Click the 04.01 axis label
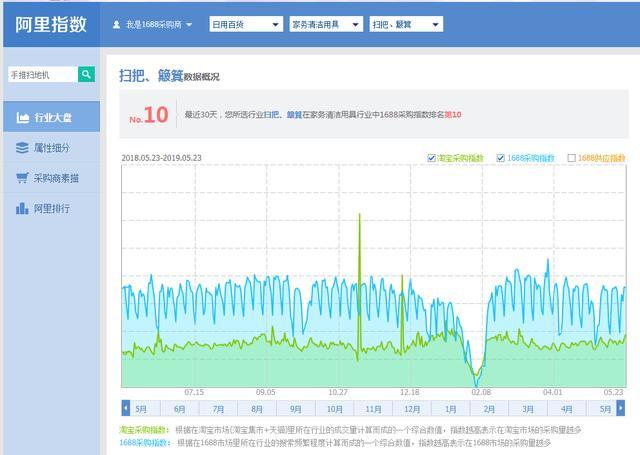The width and height of the screenshot is (640, 455). [552, 392]
